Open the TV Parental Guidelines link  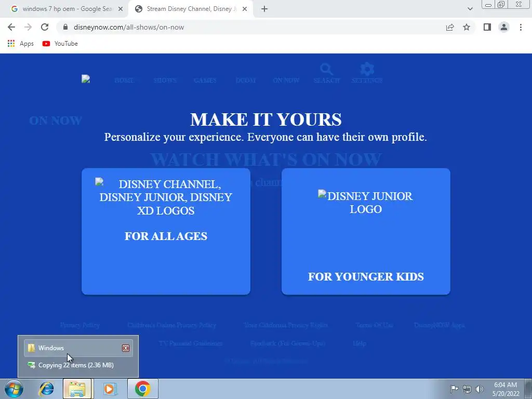[x=190, y=343]
